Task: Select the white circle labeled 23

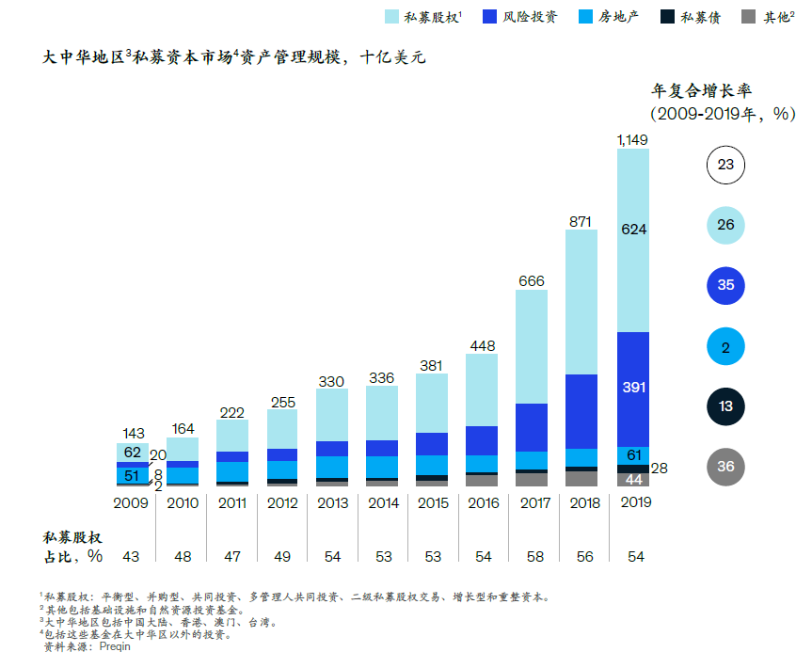Action: pyautogui.click(x=725, y=165)
